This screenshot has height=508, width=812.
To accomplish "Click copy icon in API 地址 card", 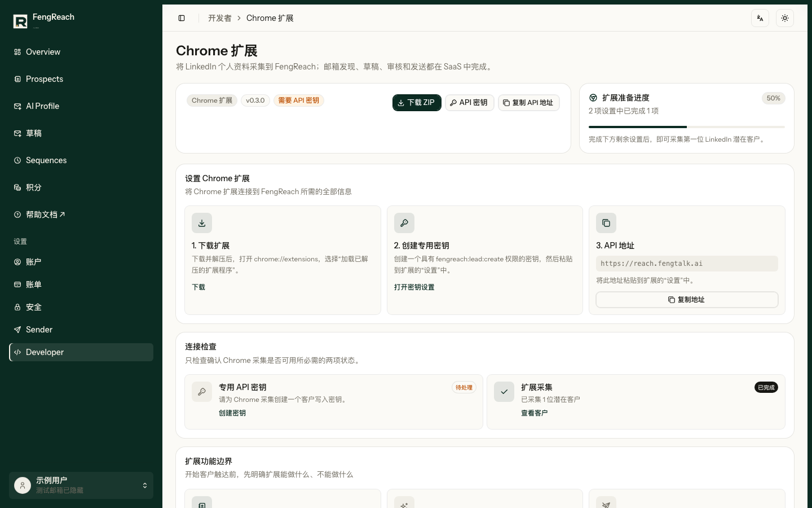I will click(606, 223).
